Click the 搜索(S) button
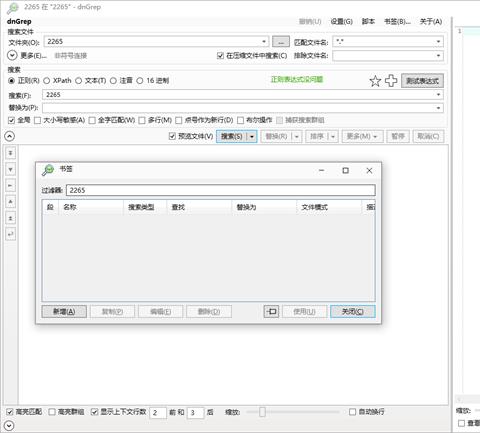 (232, 136)
